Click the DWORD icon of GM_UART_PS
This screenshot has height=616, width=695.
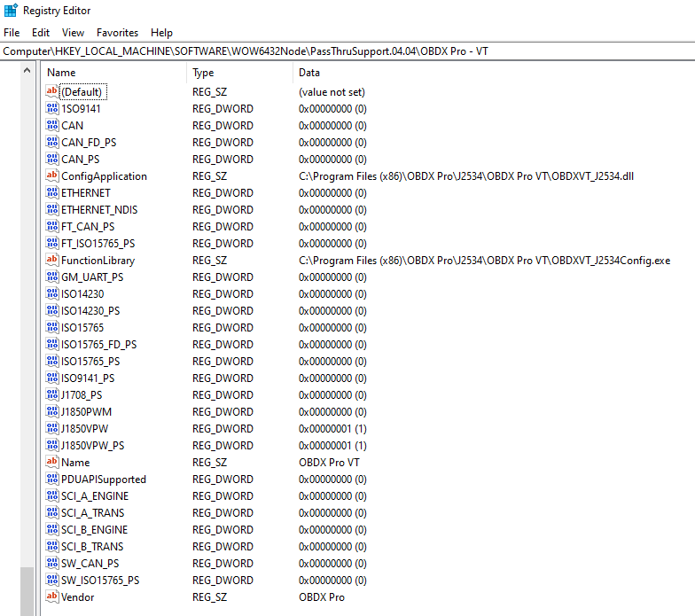51,277
